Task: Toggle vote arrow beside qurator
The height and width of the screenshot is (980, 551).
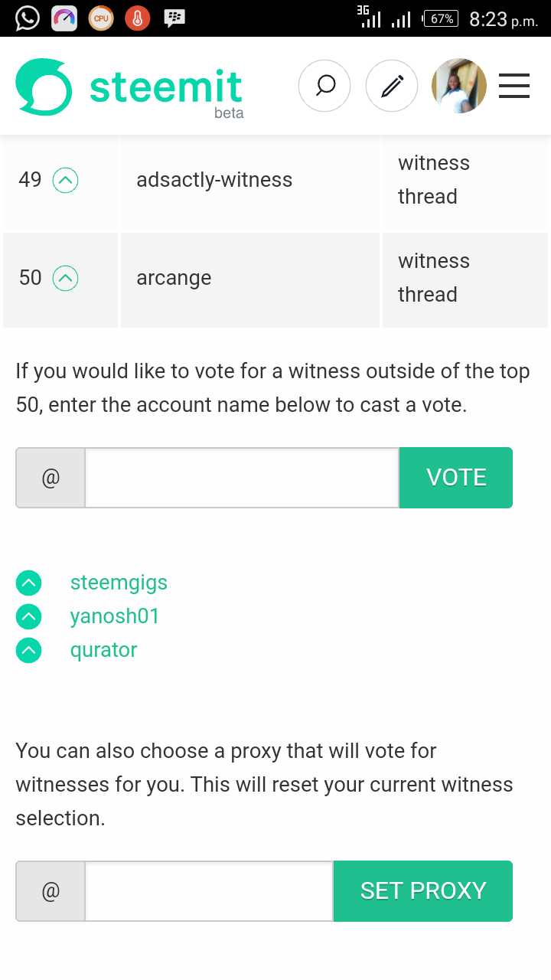Action: tap(28, 650)
